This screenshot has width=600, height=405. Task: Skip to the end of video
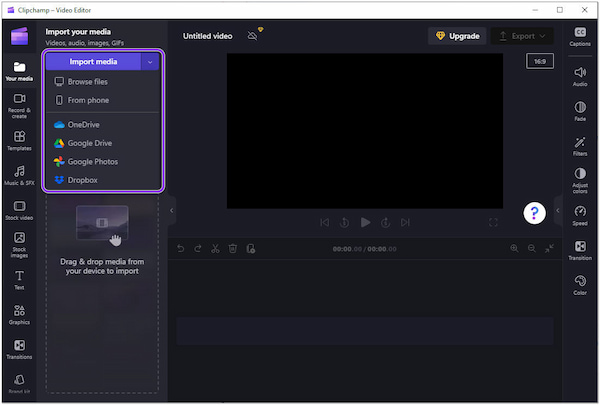tap(405, 222)
